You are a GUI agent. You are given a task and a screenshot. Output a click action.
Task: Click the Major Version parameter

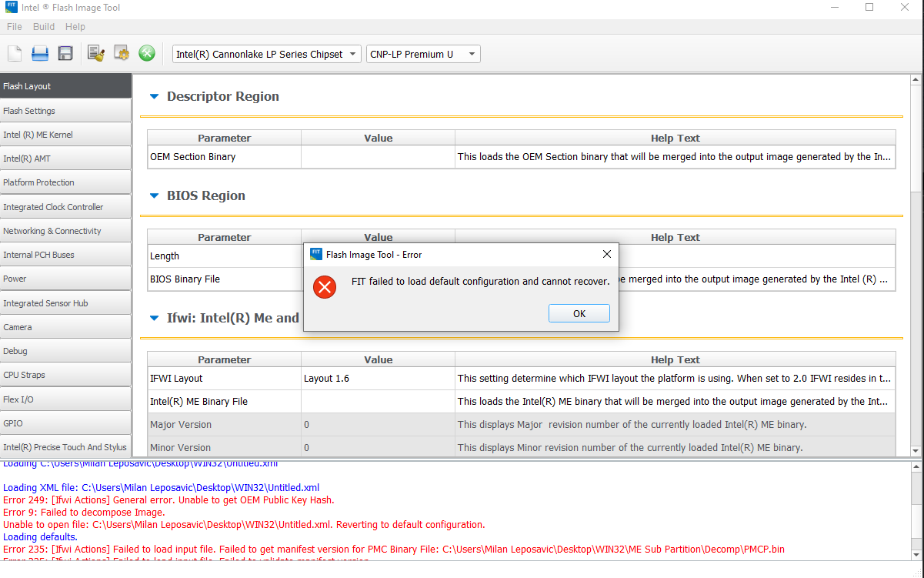(x=224, y=424)
